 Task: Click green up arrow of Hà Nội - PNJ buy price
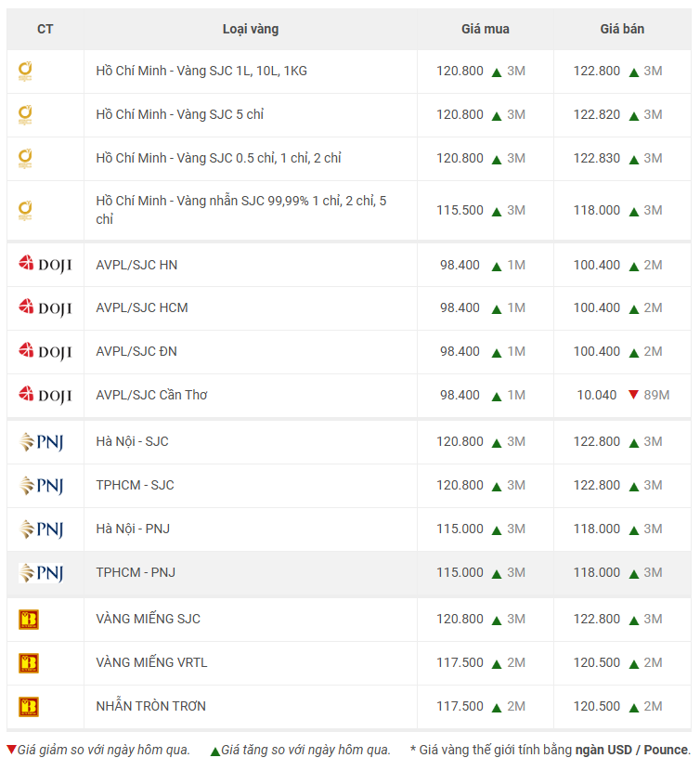tap(497, 530)
